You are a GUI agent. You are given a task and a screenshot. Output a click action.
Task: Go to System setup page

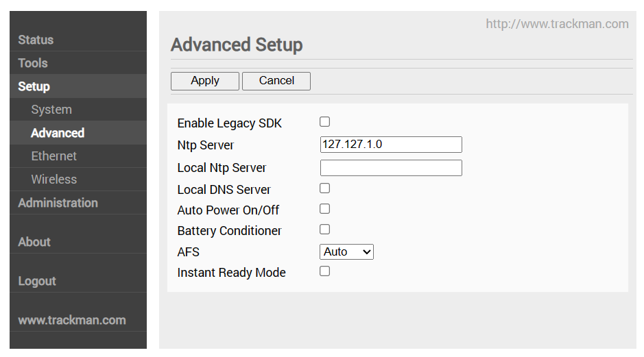pyautogui.click(x=51, y=110)
